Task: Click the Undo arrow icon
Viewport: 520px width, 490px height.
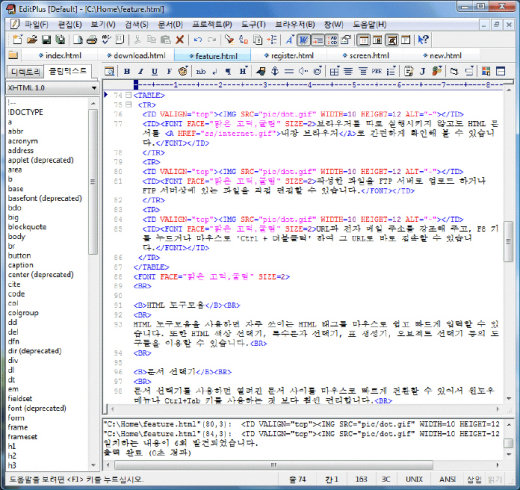Action: coord(198,40)
